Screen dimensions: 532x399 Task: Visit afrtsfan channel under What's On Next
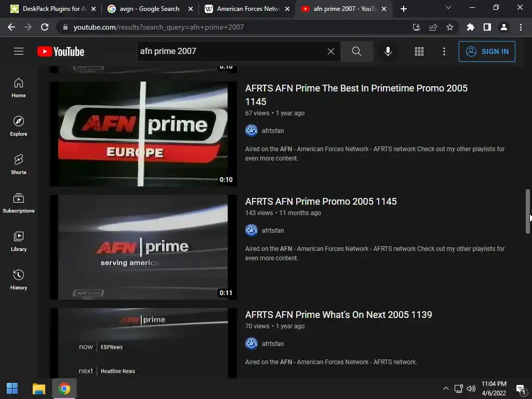(272, 344)
